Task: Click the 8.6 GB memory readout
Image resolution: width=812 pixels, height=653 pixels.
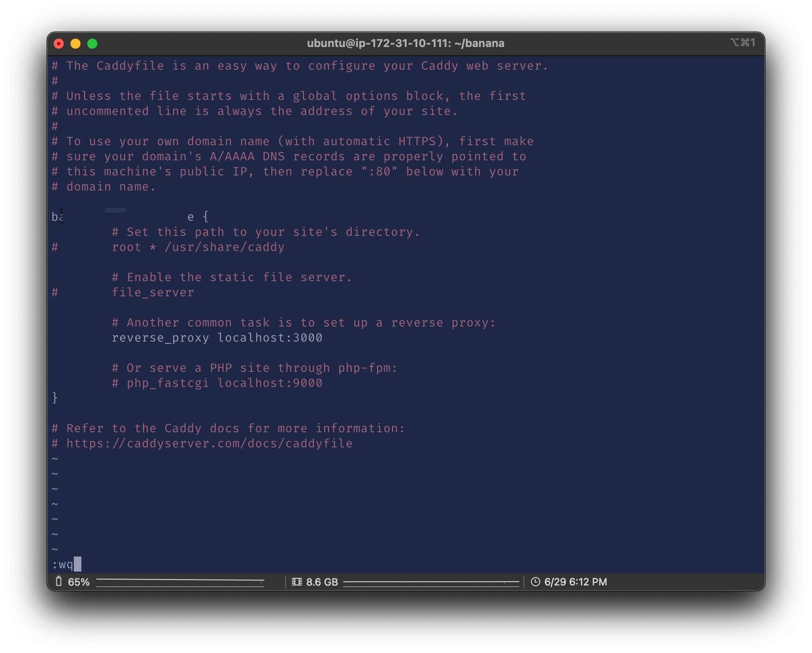Action: tap(322, 582)
